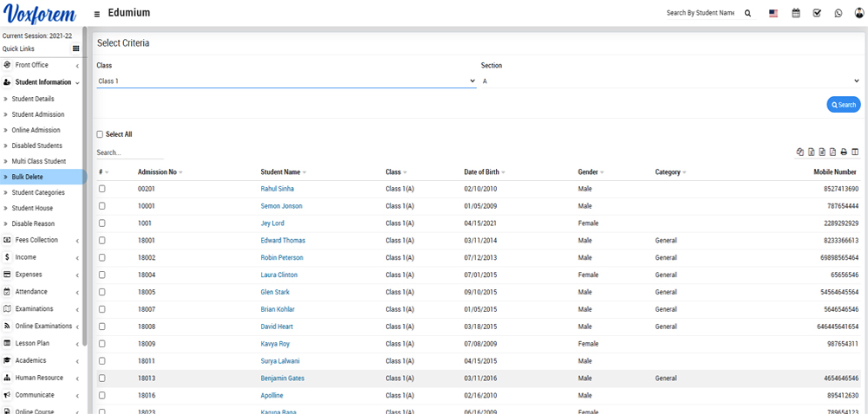
Task: Open the task checklist icon in header
Action: [x=817, y=13]
